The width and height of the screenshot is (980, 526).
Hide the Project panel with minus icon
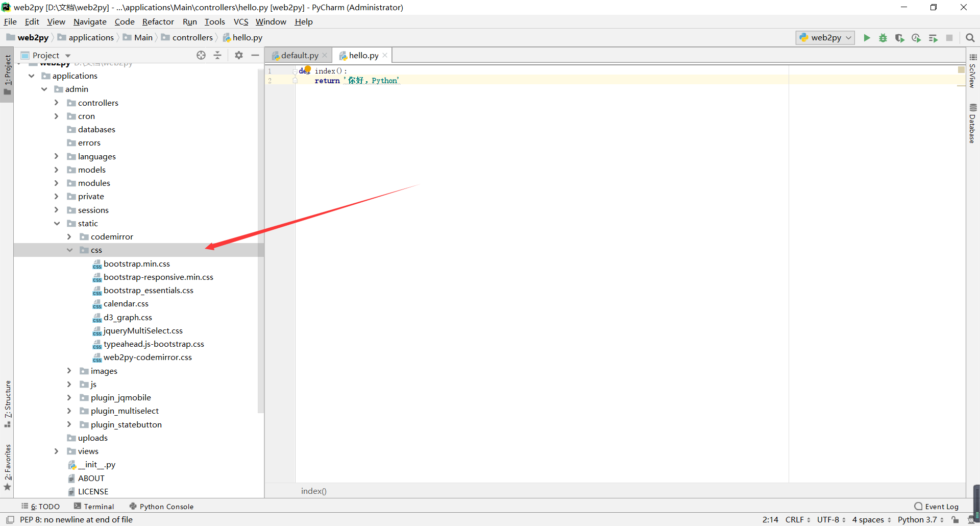(x=255, y=55)
